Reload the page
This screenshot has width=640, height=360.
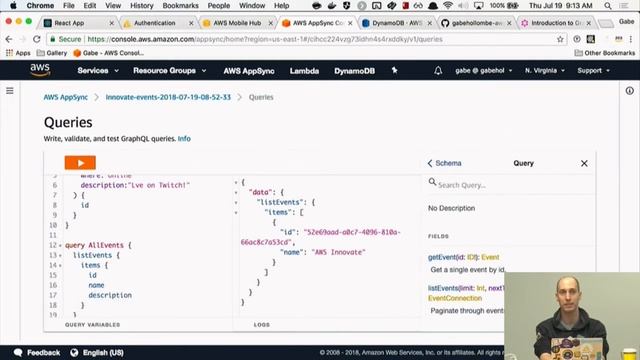pos(37,39)
